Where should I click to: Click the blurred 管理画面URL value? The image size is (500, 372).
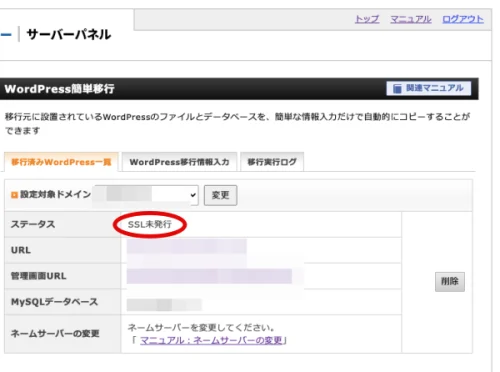click(209, 277)
